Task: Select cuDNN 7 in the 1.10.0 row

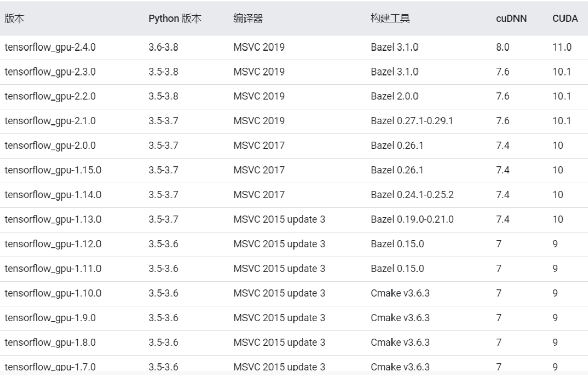Action: click(x=499, y=293)
